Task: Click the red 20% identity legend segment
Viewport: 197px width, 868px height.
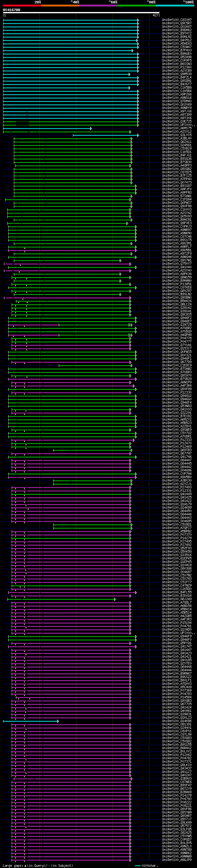Action: click(x=22, y=6)
